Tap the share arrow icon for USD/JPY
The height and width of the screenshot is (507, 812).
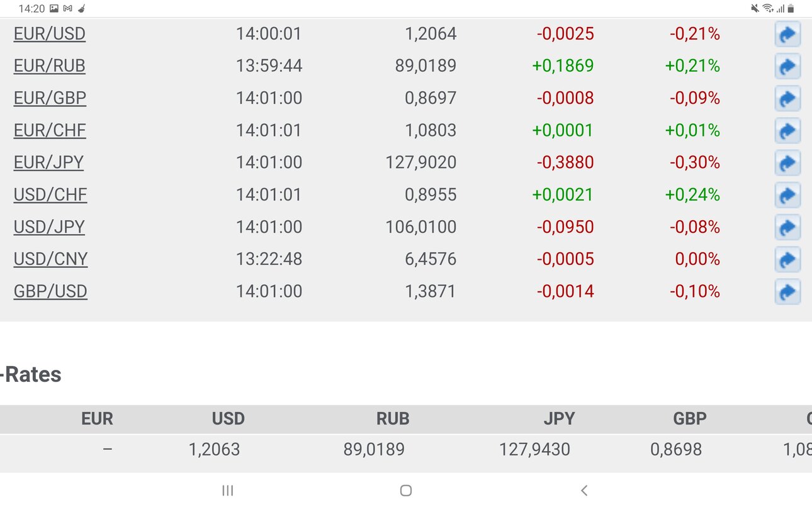[787, 227]
